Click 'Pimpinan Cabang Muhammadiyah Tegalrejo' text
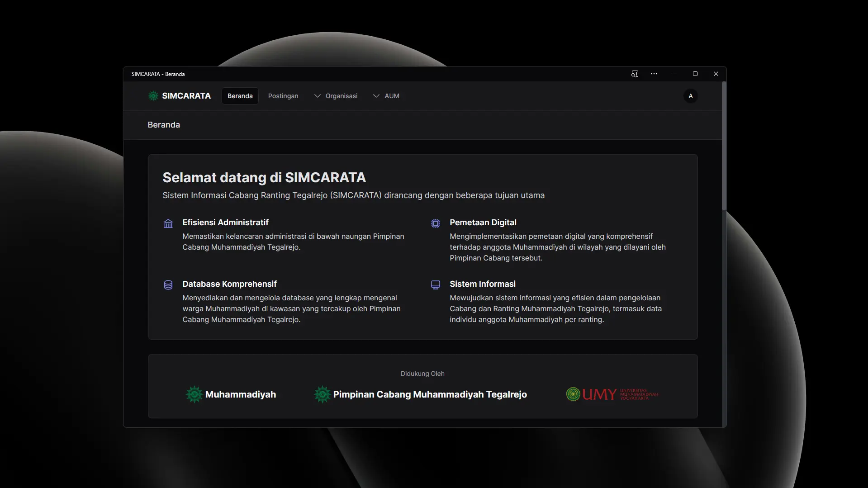This screenshot has width=868, height=488. pyautogui.click(x=430, y=394)
